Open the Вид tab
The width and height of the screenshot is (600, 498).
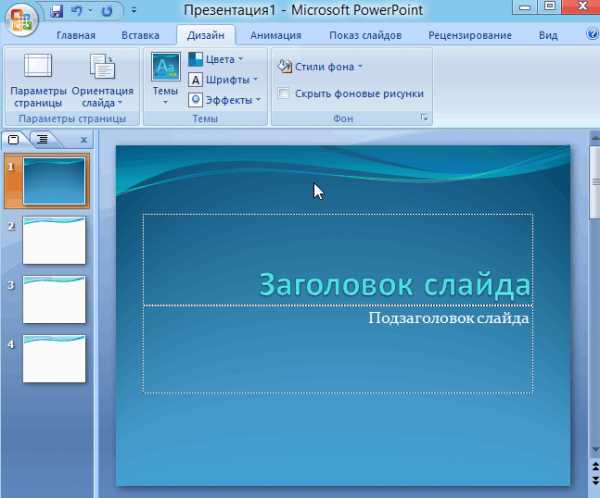coord(548,35)
